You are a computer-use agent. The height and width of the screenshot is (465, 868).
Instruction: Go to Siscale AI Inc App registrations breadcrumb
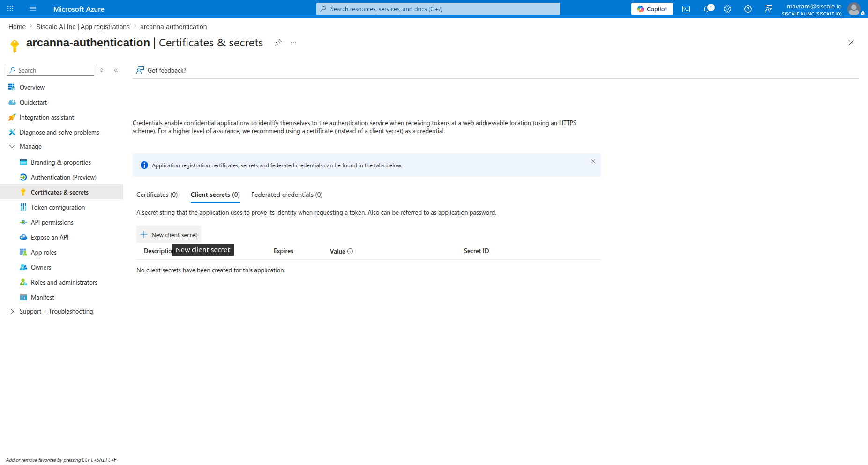[x=83, y=27]
